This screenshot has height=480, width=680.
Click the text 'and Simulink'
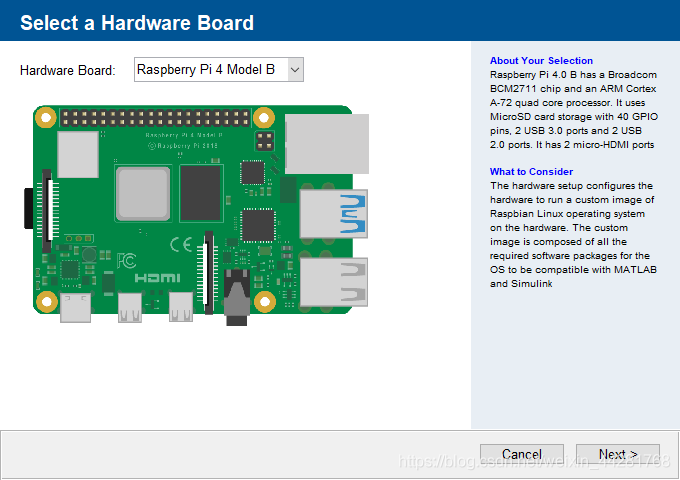[x=521, y=284]
